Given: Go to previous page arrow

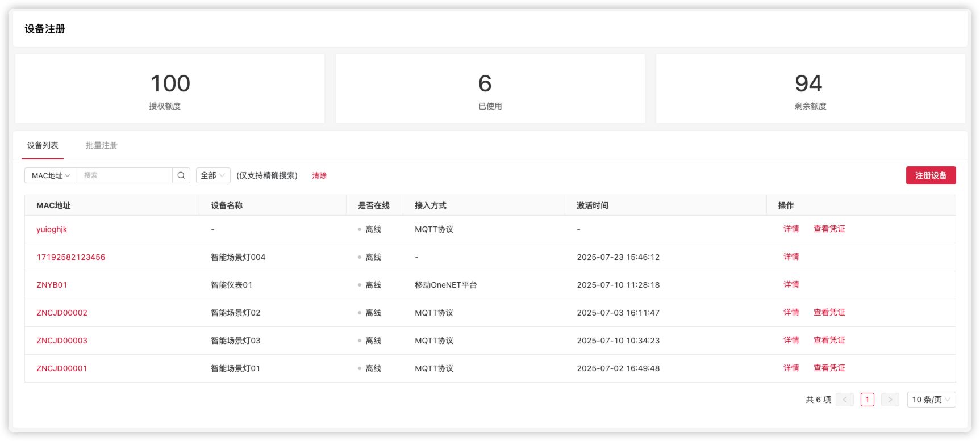Looking at the screenshot, I should click(844, 400).
